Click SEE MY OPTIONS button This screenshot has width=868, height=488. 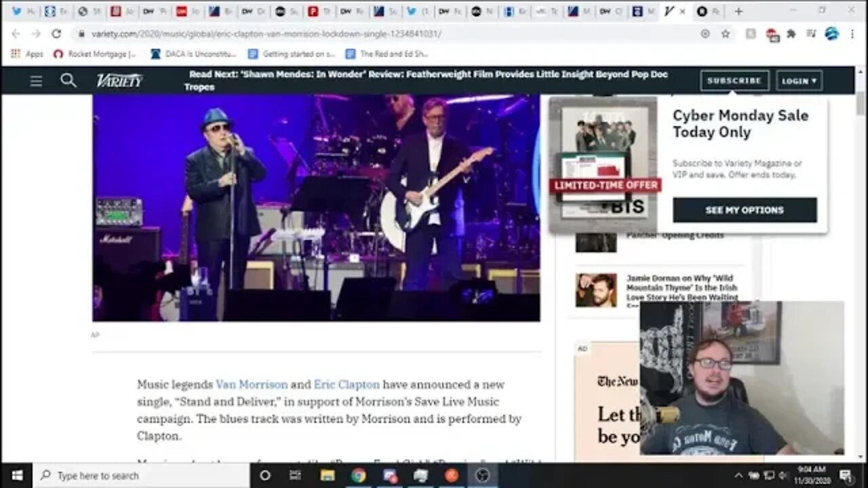coord(745,210)
